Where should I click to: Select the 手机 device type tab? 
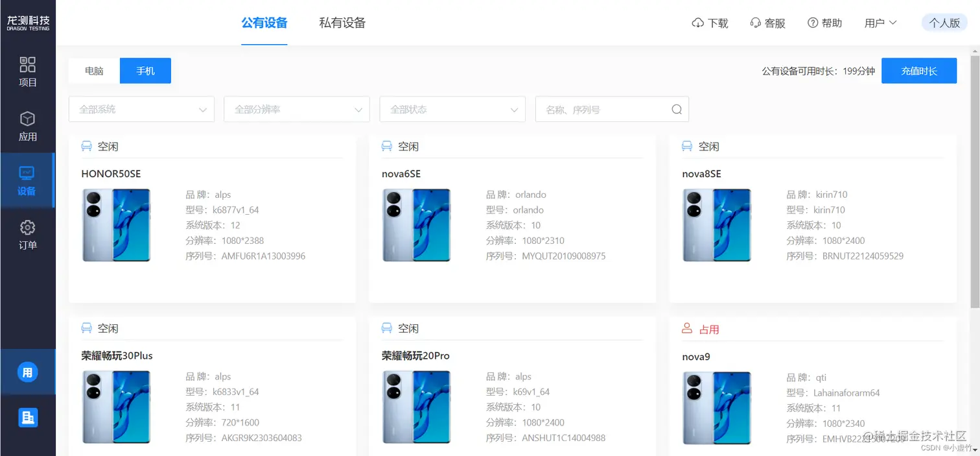pos(145,71)
